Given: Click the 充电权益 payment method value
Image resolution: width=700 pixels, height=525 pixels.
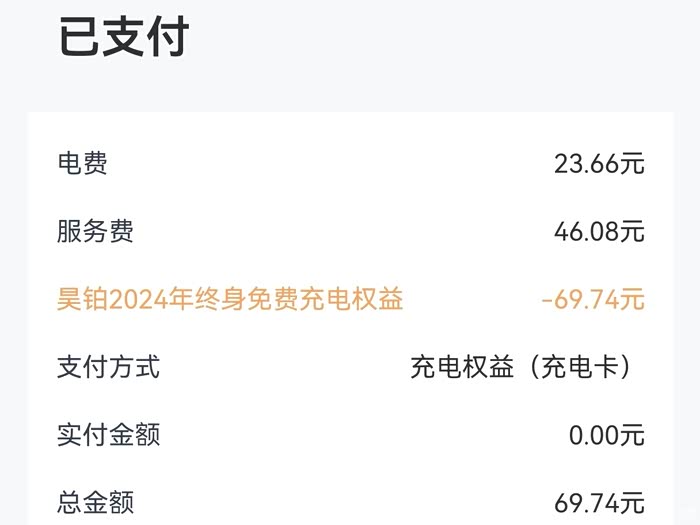Looking at the screenshot, I should [x=461, y=367].
